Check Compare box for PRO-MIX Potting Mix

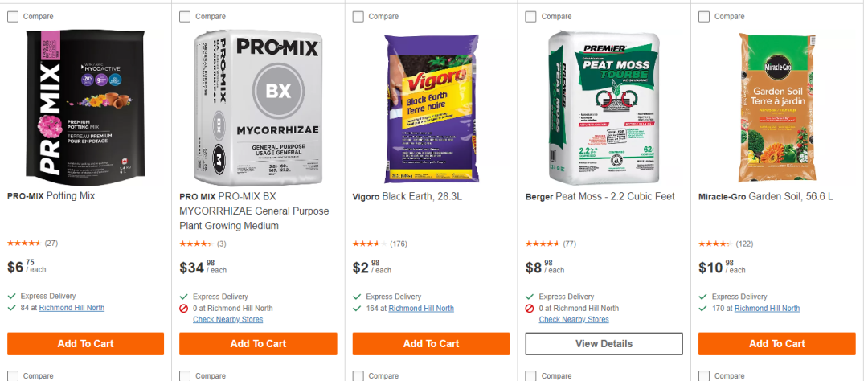coord(13,16)
